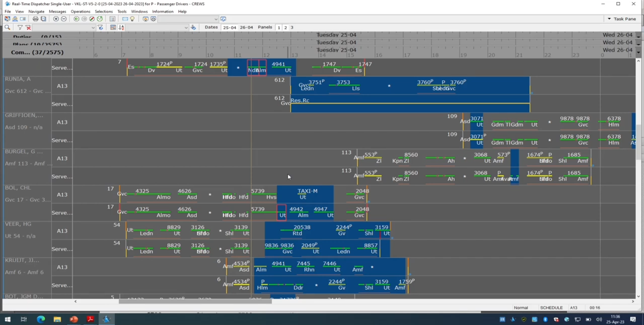Click the zoom in plus icon
Screen dimensions: 644x325
pyautogui.click(x=56, y=19)
